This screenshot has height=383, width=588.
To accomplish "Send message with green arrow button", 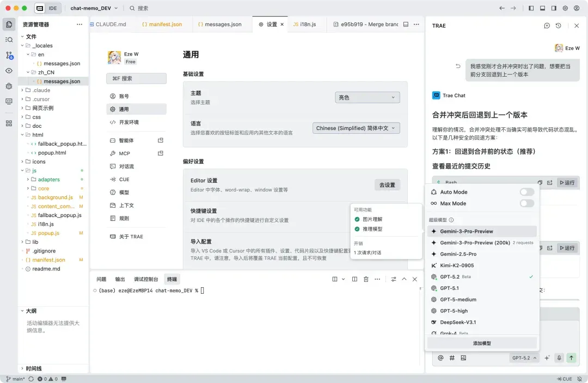I will pos(571,358).
